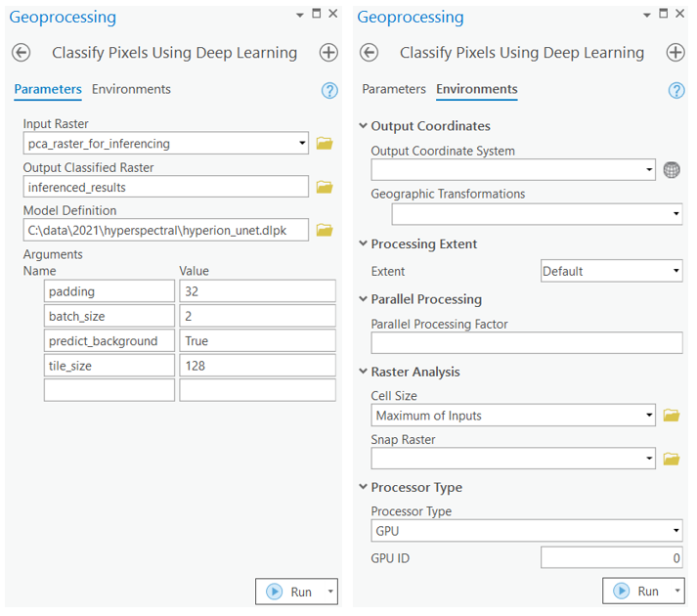Click the GPU ID input field
This screenshot has width=697, height=616.
pos(611,558)
